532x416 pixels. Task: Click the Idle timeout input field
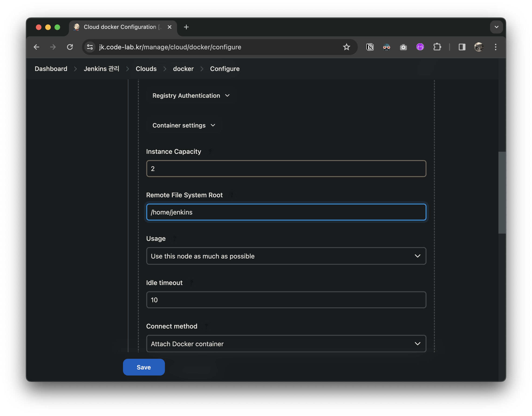[x=286, y=300]
